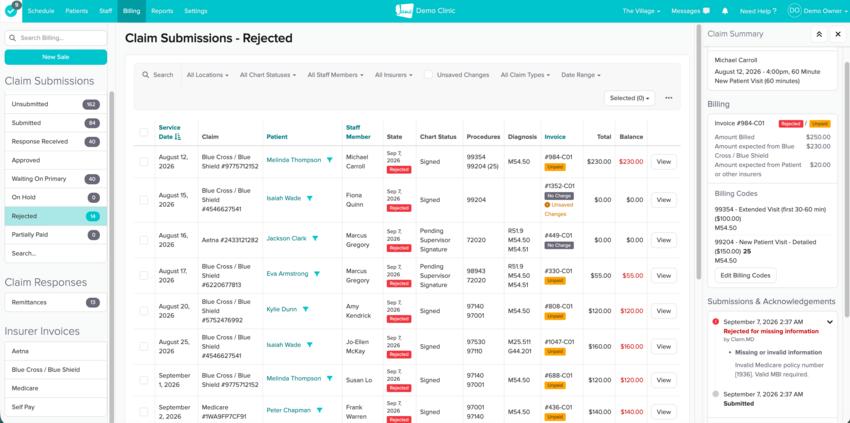
Task: Open the Patients tab
Action: 76,11
